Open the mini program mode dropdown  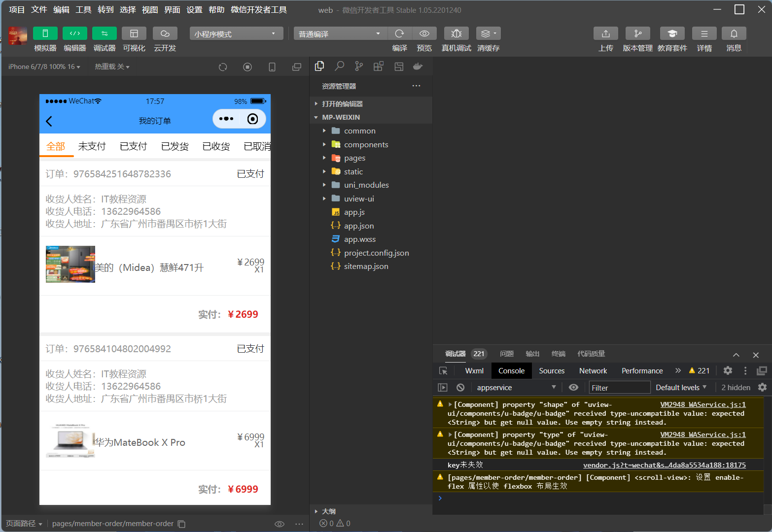(x=237, y=33)
